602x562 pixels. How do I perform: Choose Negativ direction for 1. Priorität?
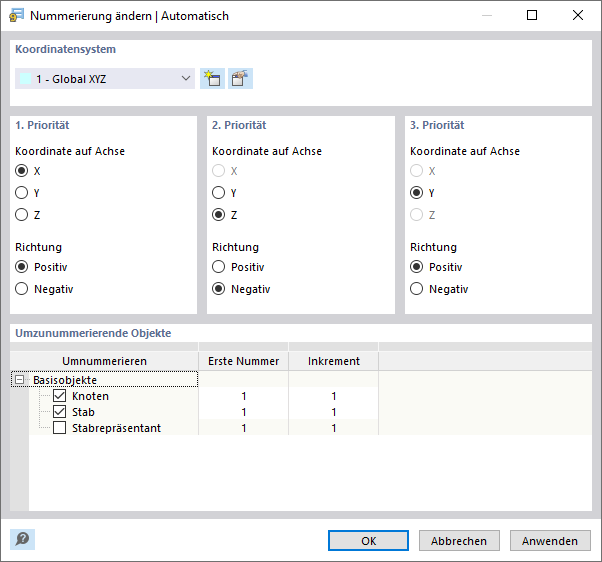pyautogui.click(x=22, y=289)
